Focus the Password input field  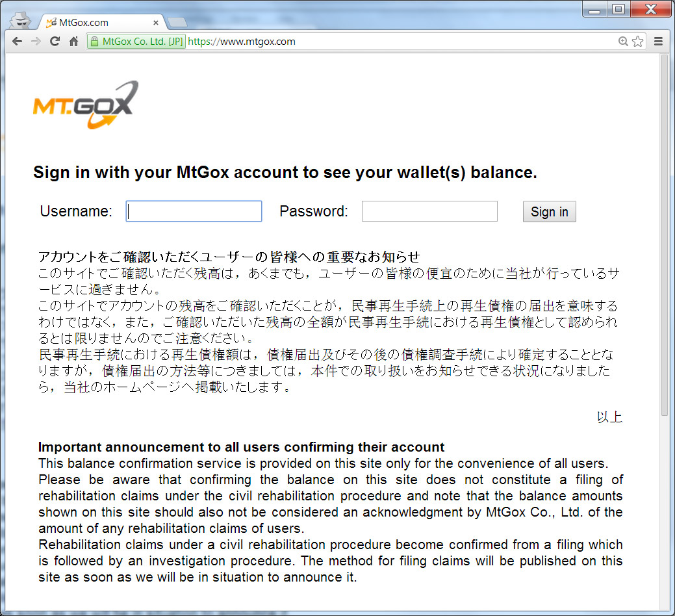(429, 211)
